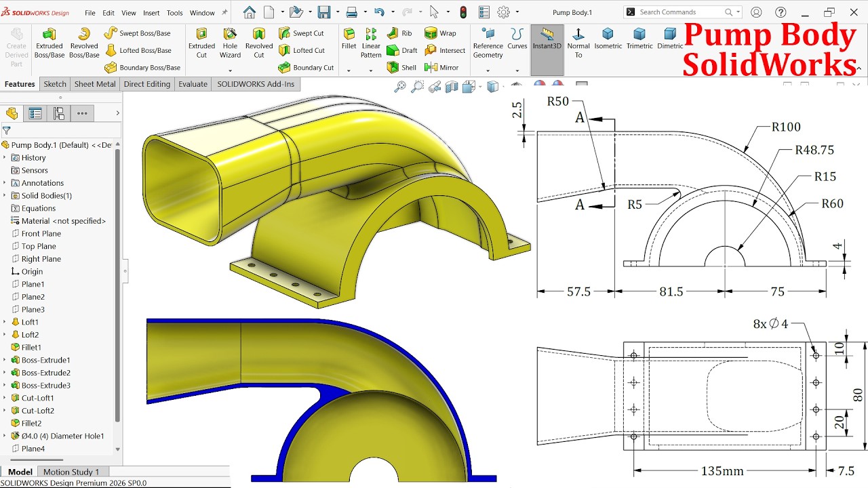Open the Hole Wizard dropdown arrow
This screenshot has width=868, height=488.
230,70
